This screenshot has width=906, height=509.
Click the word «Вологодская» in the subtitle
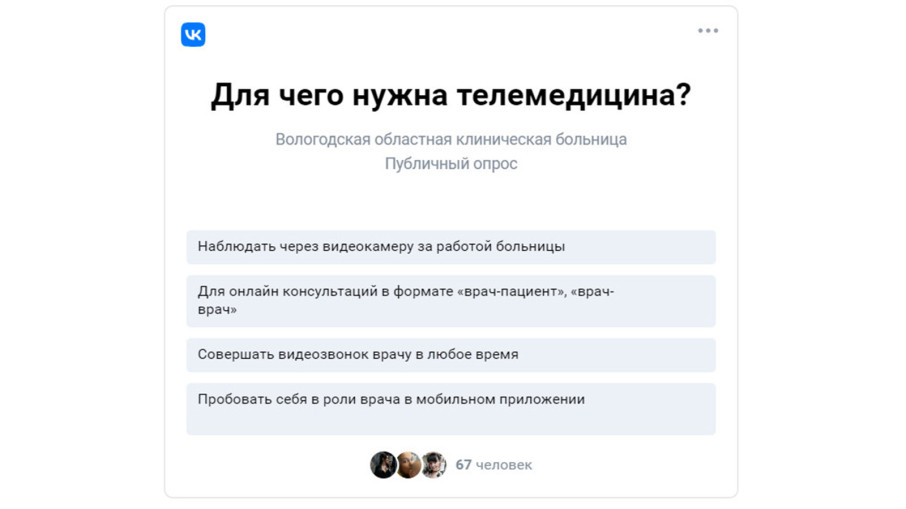322,139
